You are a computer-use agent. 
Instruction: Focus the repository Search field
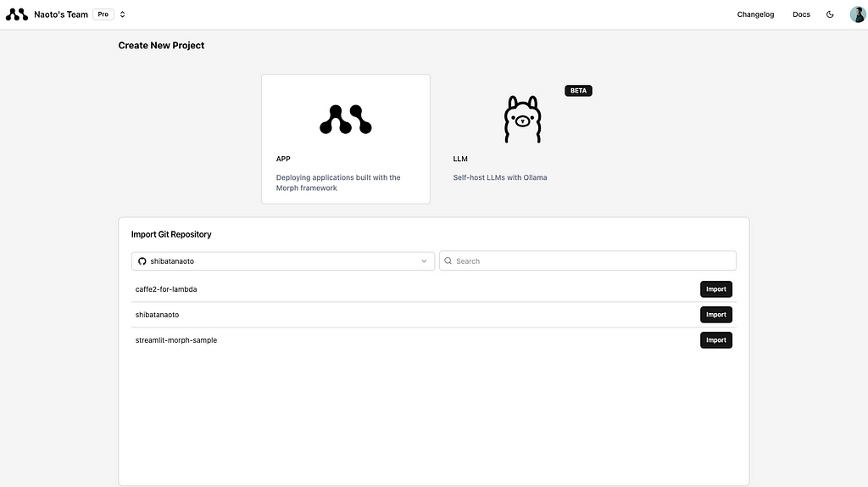tap(587, 261)
